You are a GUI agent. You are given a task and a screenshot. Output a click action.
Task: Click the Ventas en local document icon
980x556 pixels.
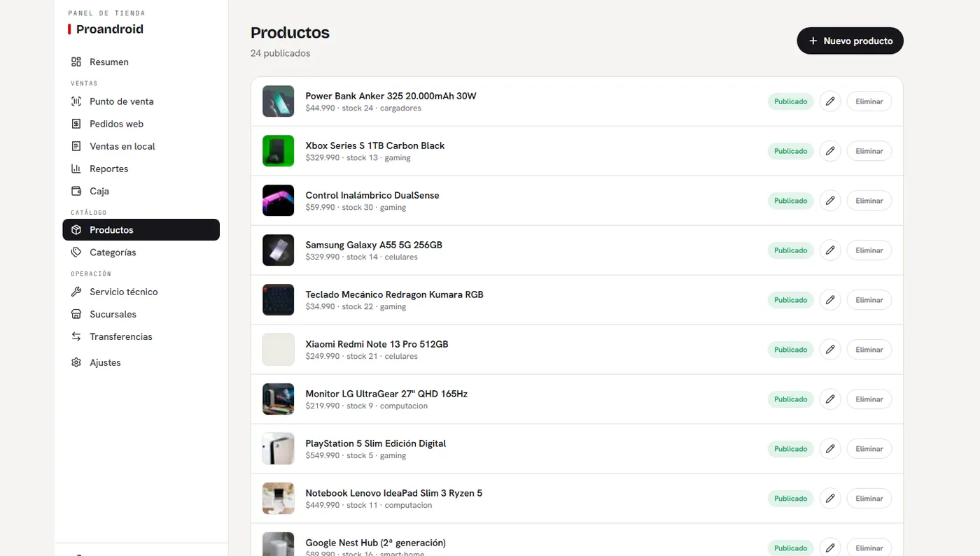[76, 146]
